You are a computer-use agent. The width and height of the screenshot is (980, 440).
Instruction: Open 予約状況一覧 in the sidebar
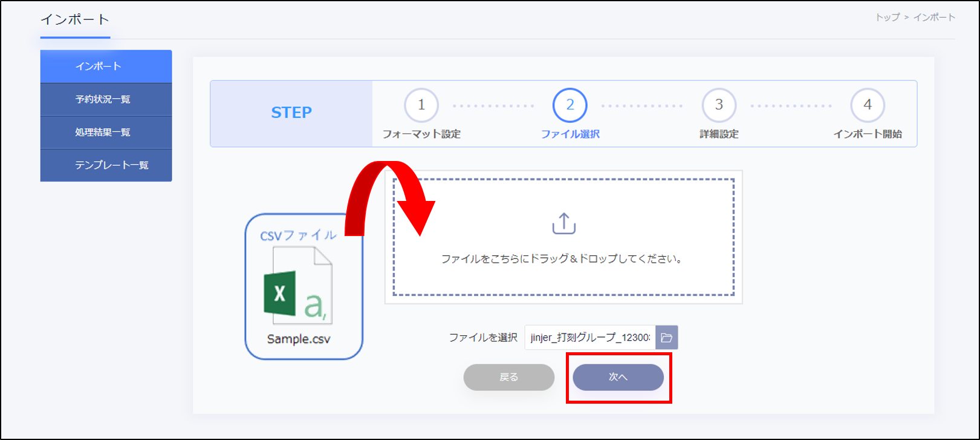(x=106, y=99)
